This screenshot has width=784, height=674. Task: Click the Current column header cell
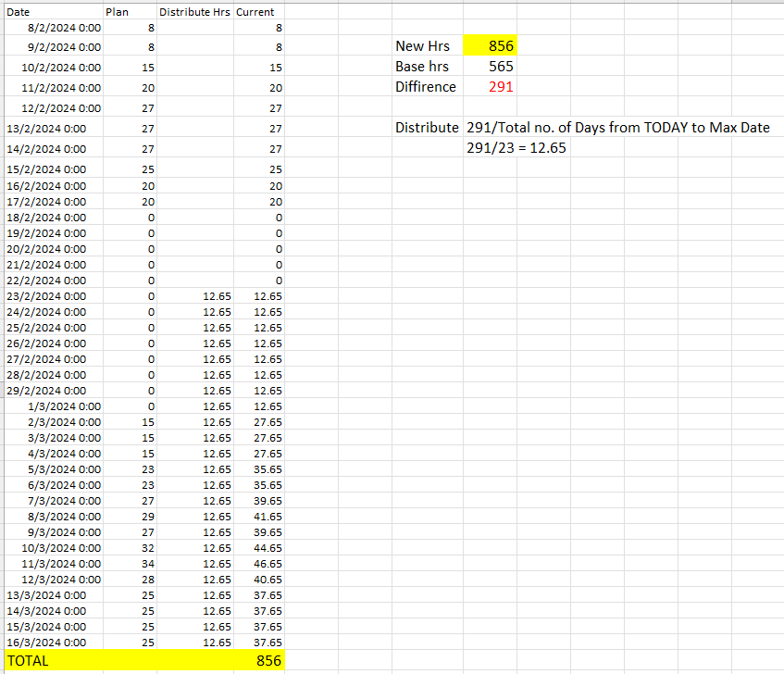point(259,12)
